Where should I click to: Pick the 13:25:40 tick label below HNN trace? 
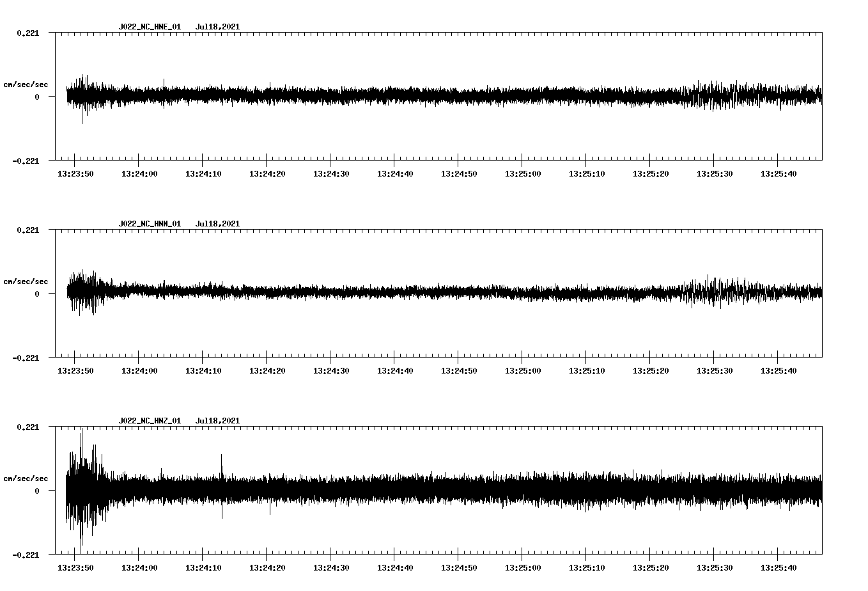point(779,370)
